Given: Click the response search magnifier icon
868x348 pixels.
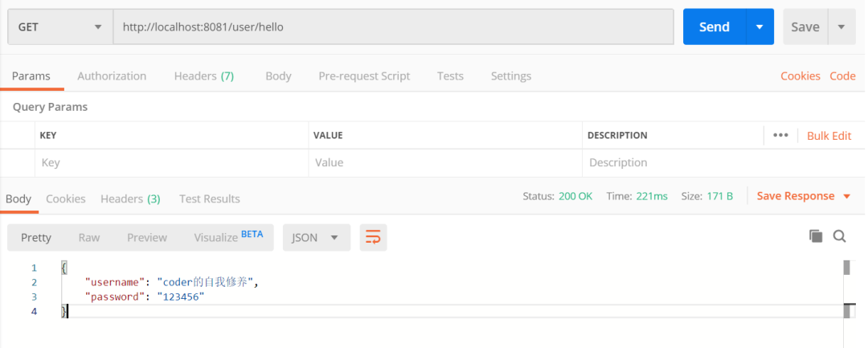Looking at the screenshot, I should [839, 236].
